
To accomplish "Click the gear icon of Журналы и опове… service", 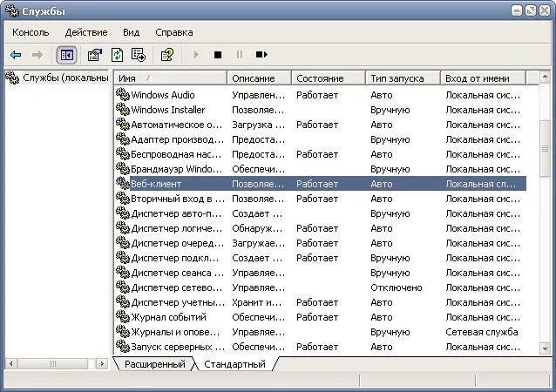I will pyautogui.click(x=123, y=332).
